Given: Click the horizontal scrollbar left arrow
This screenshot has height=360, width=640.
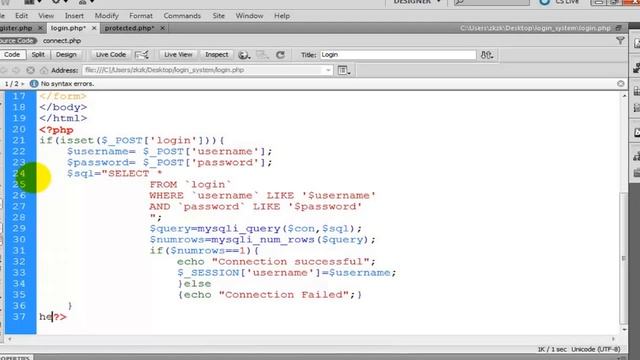Looking at the screenshot, I should [x=9, y=339].
